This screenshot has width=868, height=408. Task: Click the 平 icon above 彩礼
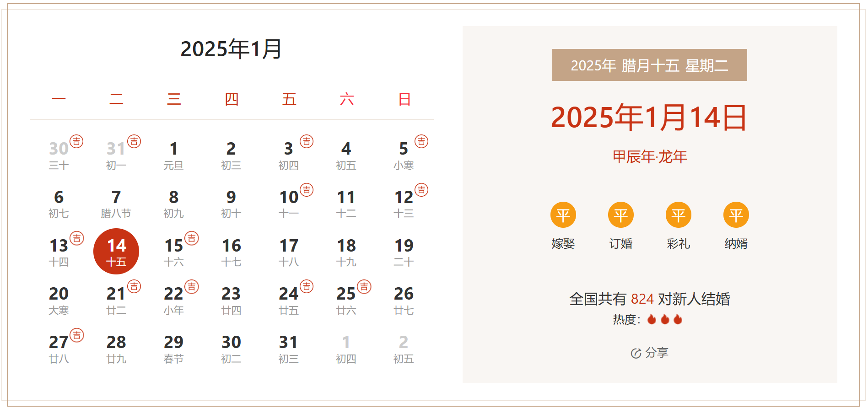click(679, 215)
